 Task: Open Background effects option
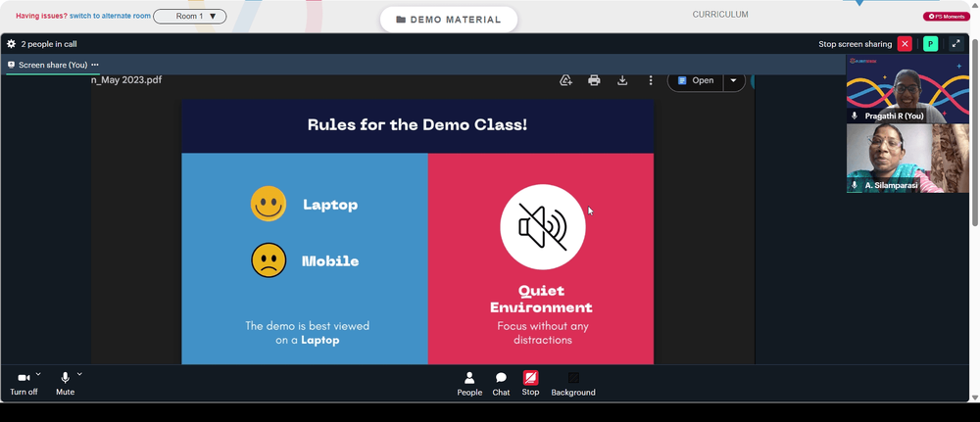[573, 384]
